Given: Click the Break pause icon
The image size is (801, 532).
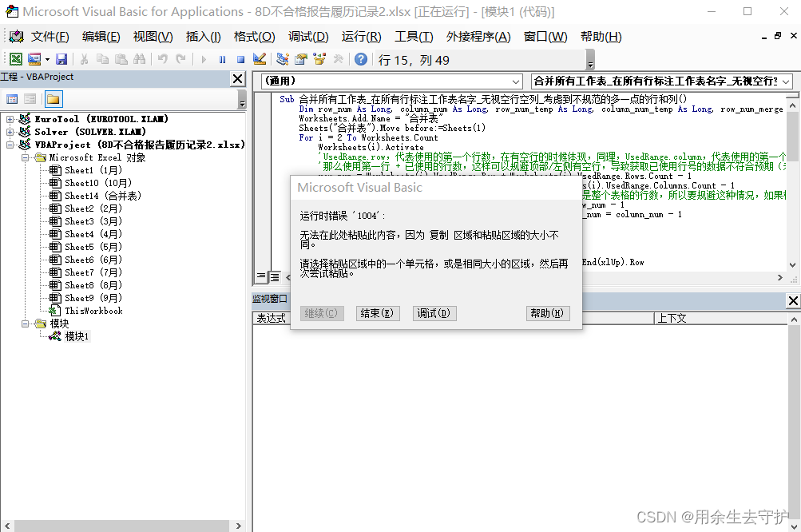Looking at the screenshot, I should [222, 59].
